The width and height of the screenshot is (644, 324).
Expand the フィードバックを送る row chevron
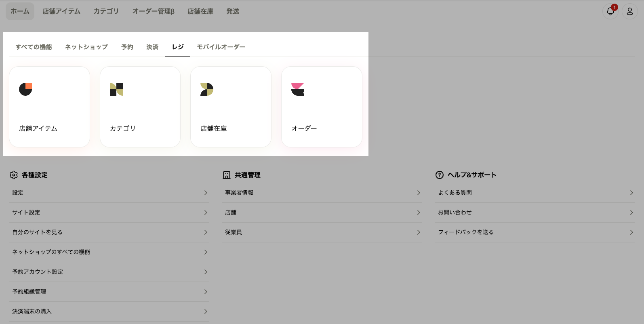(x=631, y=232)
